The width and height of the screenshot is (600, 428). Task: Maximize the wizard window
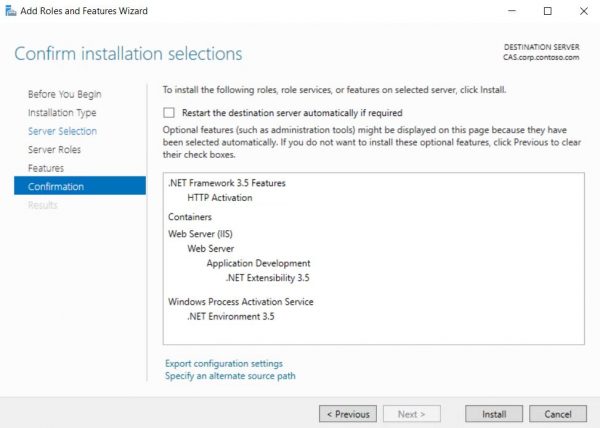[x=546, y=11]
